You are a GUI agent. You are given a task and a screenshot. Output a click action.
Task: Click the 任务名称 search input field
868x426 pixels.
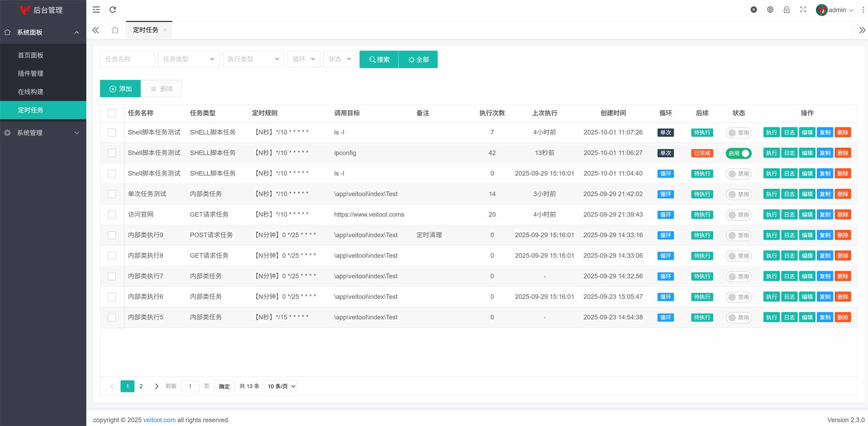pos(127,59)
